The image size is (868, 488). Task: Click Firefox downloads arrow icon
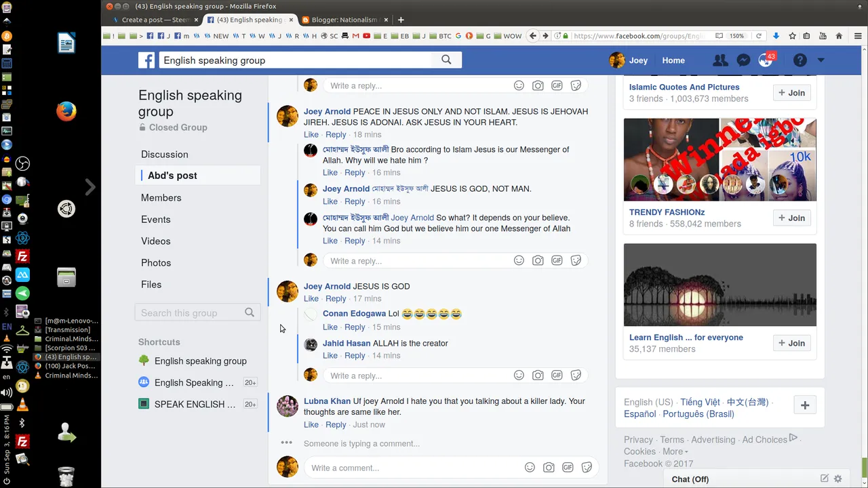(776, 36)
